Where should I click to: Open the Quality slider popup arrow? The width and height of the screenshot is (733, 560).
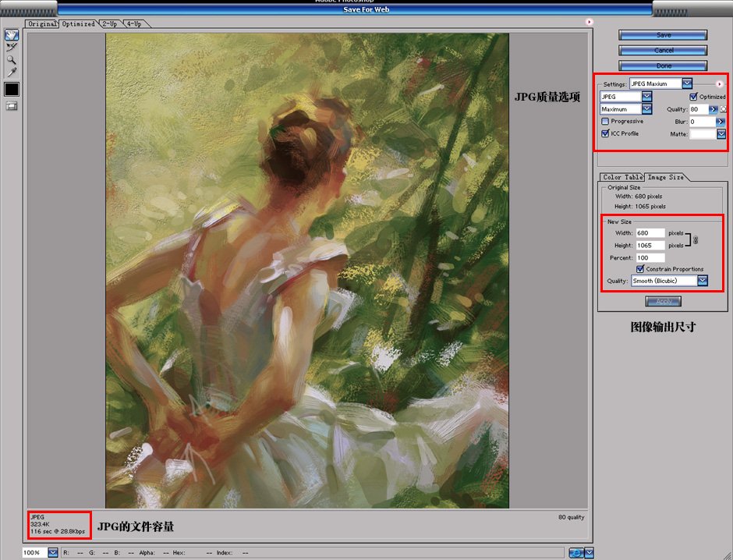pyautogui.click(x=713, y=109)
